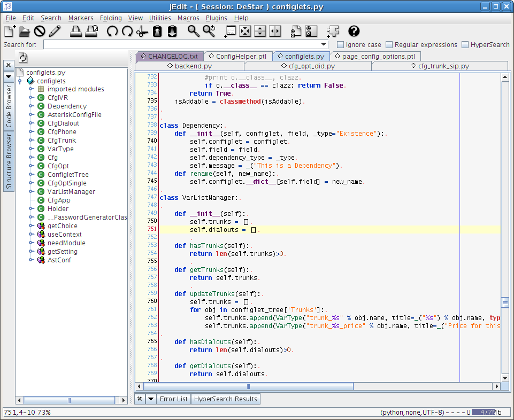Click the CfgPhone class icon
Image resolution: width=514 pixels, height=420 pixels.
[41, 131]
